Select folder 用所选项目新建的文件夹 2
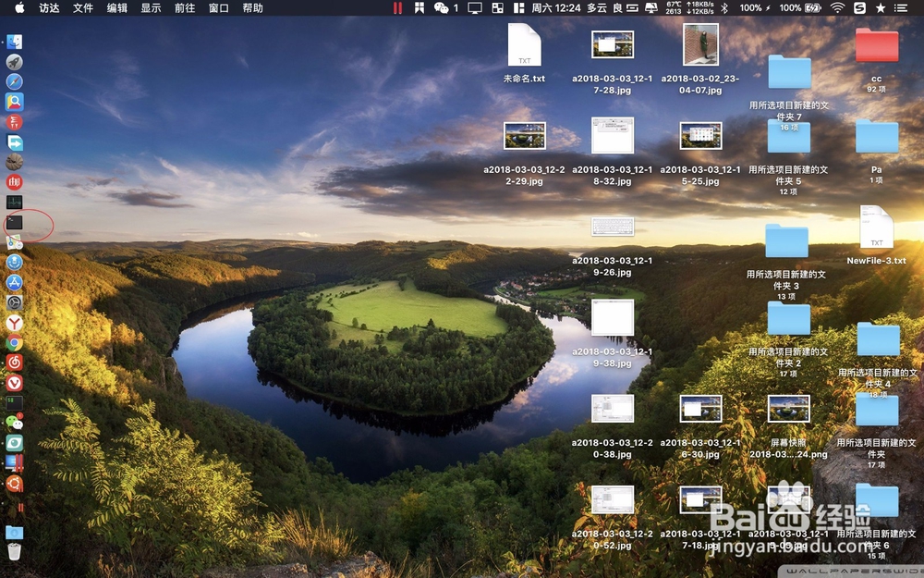 click(789, 318)
